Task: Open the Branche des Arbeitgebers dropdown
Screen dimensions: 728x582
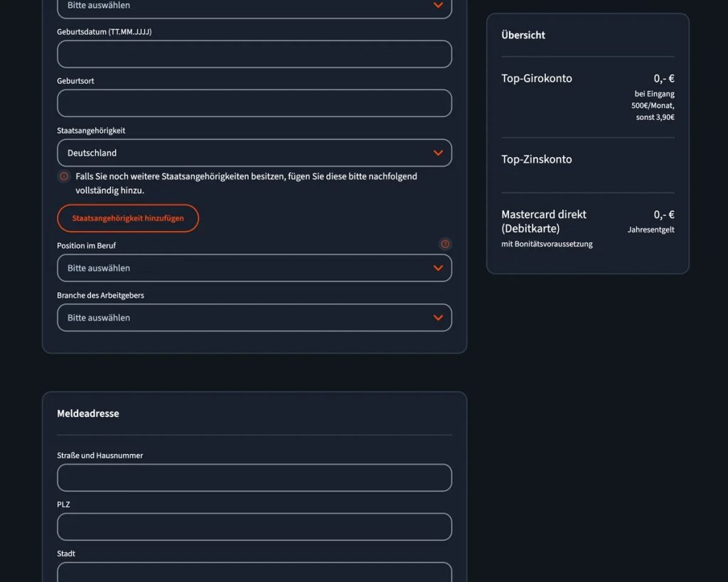Action: click(255, 318)
